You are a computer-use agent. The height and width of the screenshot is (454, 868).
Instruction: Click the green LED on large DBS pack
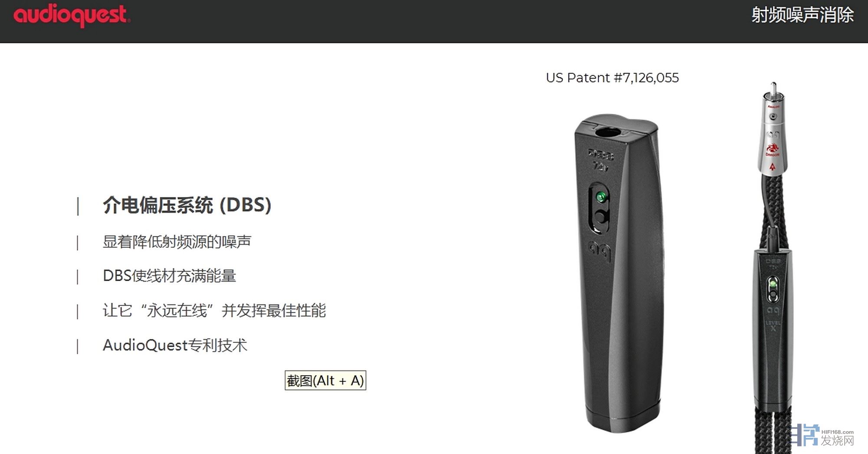[x=601, y=197]
